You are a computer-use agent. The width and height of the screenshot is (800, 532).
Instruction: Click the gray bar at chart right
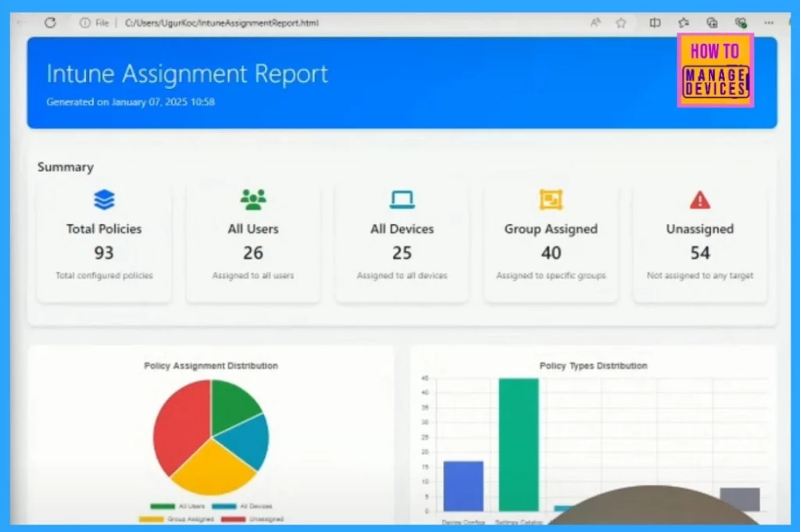(x=740, y=499)
